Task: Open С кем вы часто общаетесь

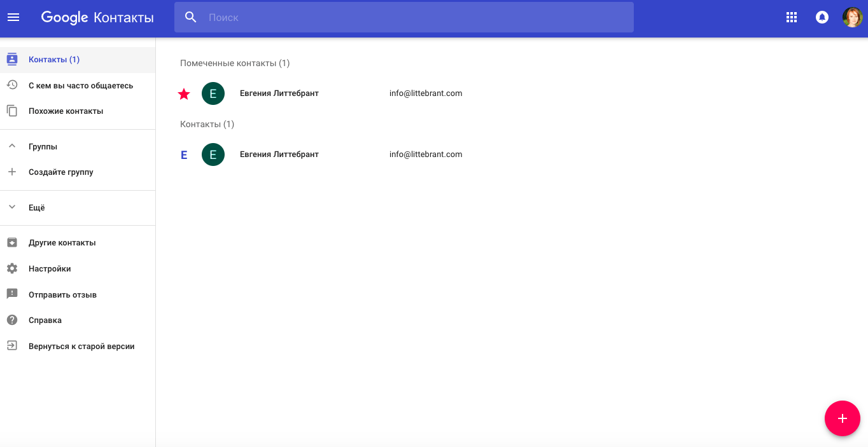Action: 80,85
